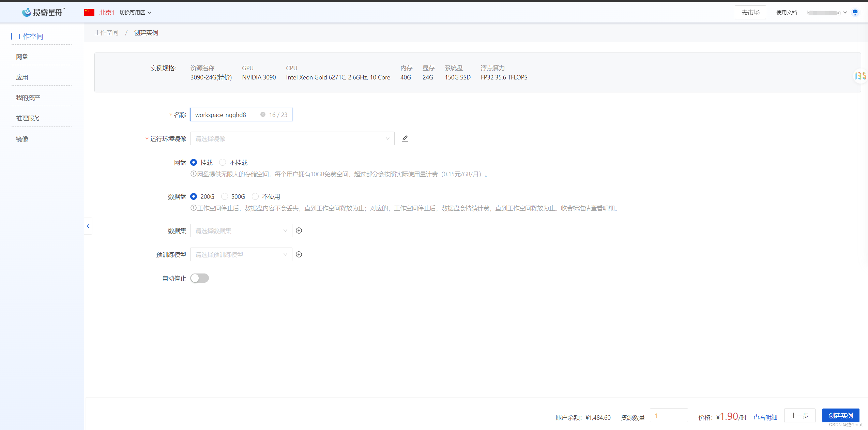This screenshot has width=868, height=430.
Task: Collapse the sidebar with the left arrow
Action: (x=88, y=226)
